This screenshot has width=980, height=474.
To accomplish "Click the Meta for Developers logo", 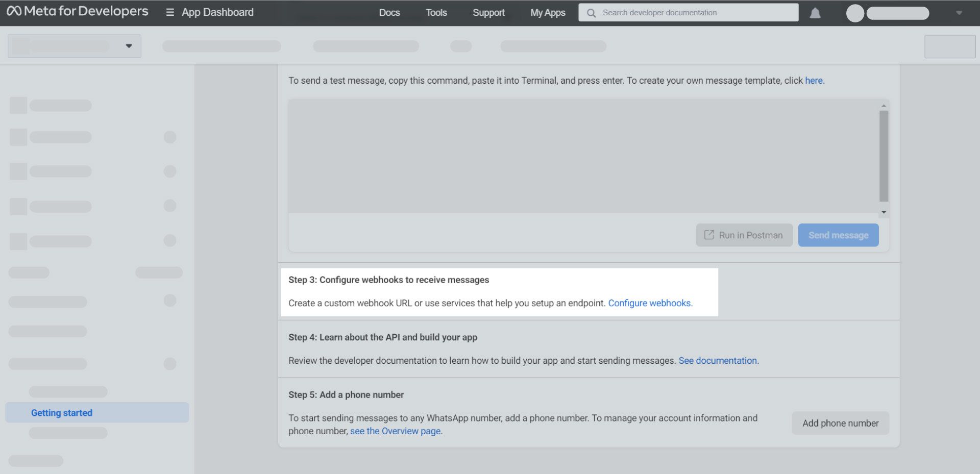I will (77, 11).
